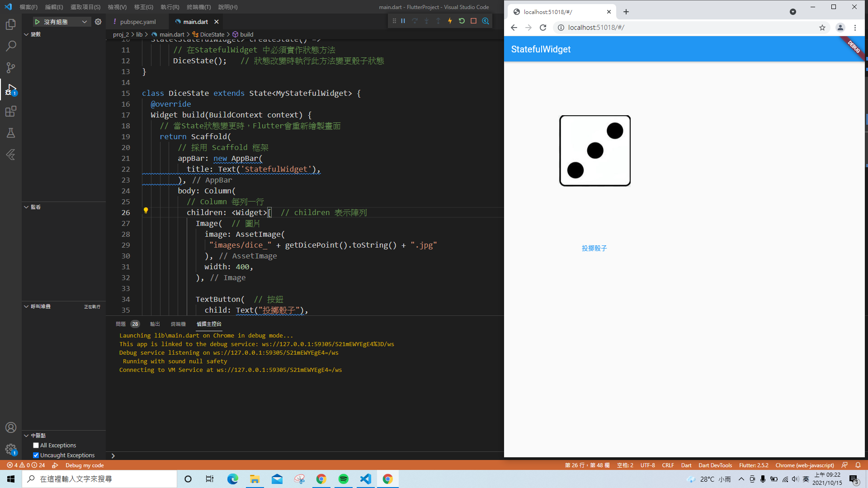Toggle the All Exceptions checkbox
The width and height of the screenshot is (868, 488).
pos(36,445)
